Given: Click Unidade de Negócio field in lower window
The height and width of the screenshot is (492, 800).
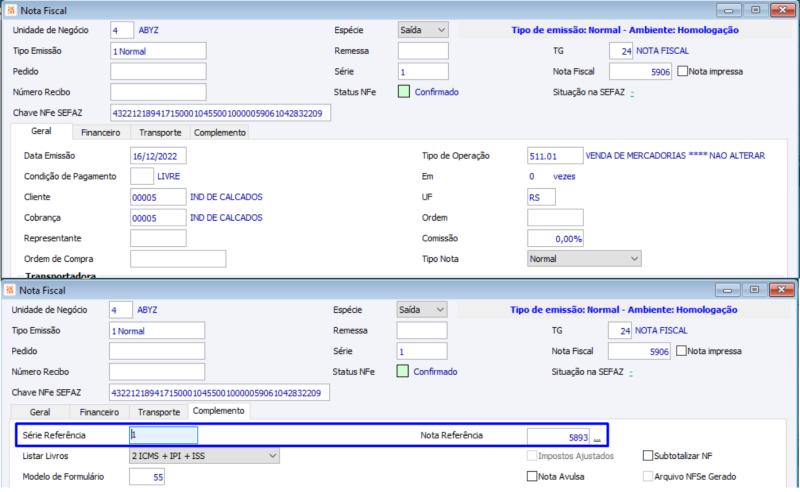Looking at the screenshot, I should click(121, 310).
